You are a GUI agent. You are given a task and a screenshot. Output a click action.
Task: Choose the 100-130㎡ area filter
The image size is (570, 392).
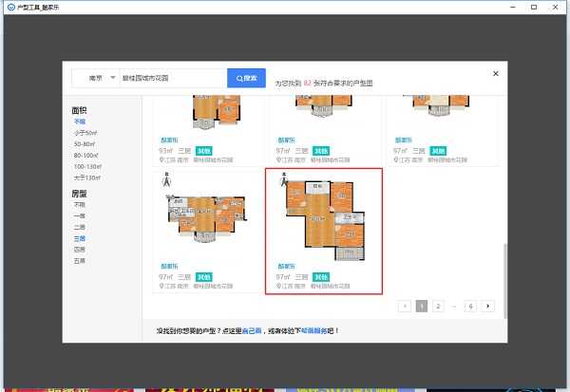click(x=87, y=166)
